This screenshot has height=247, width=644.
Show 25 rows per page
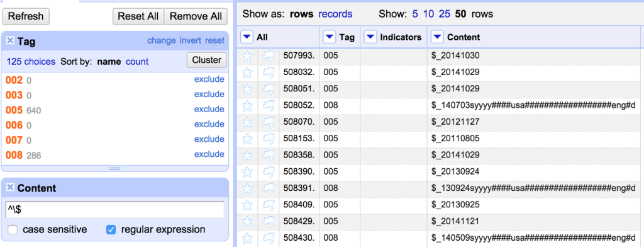pyautogui.click(x=445, y=14)
